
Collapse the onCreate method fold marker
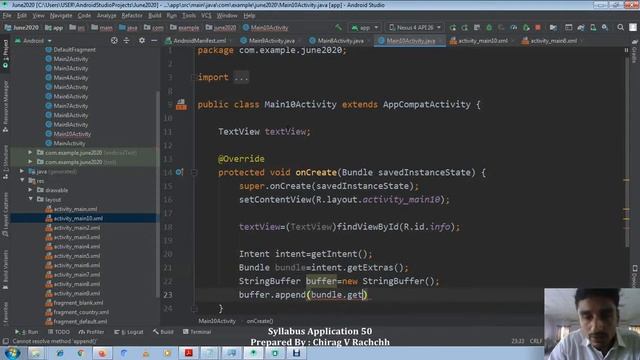(194, 173)
